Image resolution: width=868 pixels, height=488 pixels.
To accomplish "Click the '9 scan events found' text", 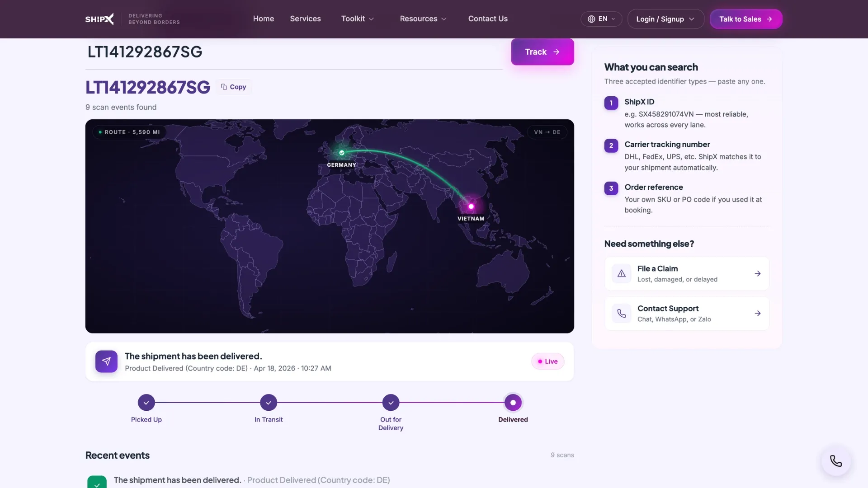I will click(121, 107).
